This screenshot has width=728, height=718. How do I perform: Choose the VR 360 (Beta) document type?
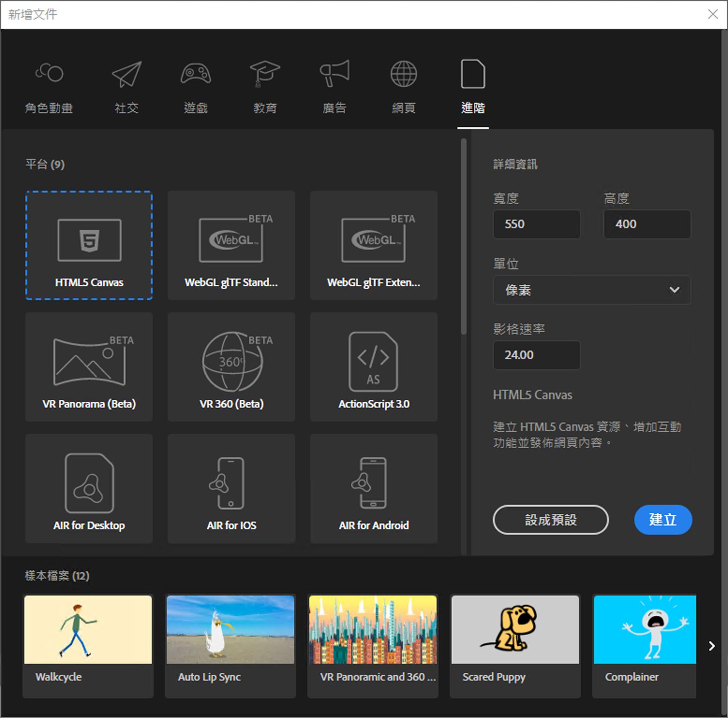pos(231,367)
